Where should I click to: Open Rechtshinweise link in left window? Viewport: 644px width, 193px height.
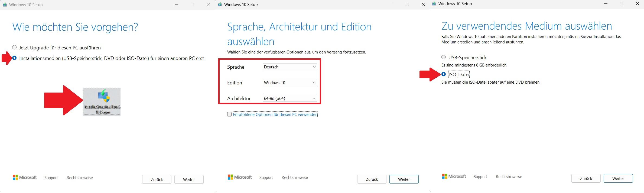[80, 178]
